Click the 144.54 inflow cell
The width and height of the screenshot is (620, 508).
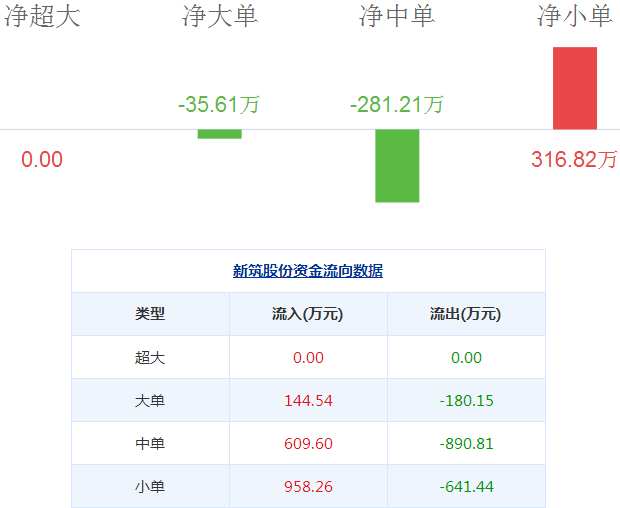[x=308, y=401]
